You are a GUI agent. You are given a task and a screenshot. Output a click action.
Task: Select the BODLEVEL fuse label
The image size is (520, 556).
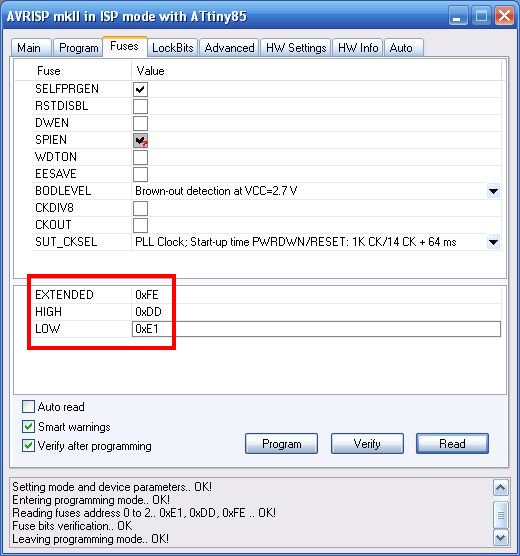pos(63,191)
